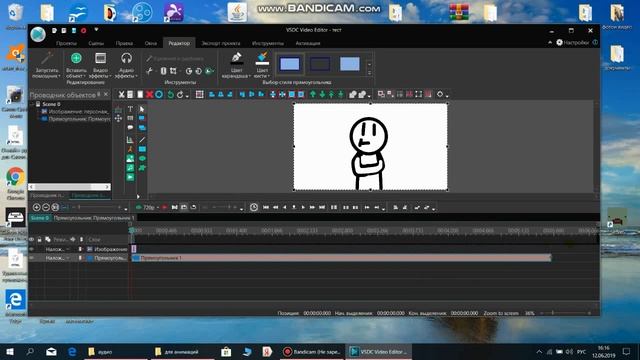
Task: Select the first rectangle style swatch
Action: [x=290, y=64]
